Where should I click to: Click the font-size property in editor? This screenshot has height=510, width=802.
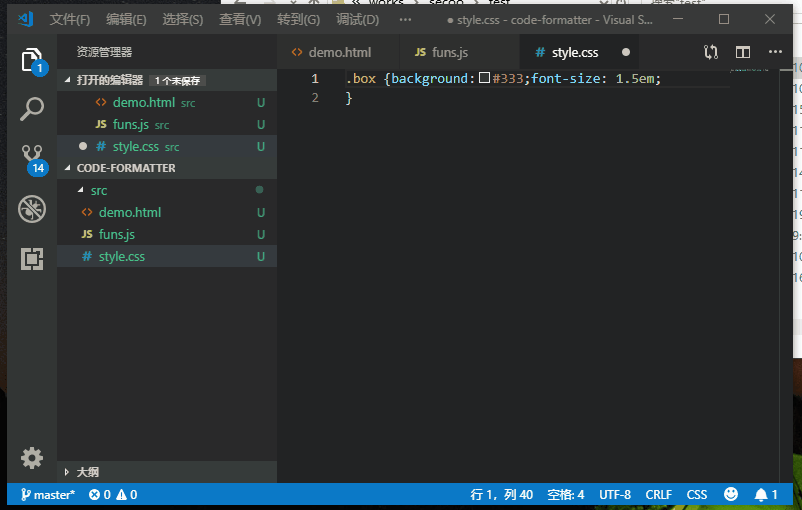(x=566, y=78)
